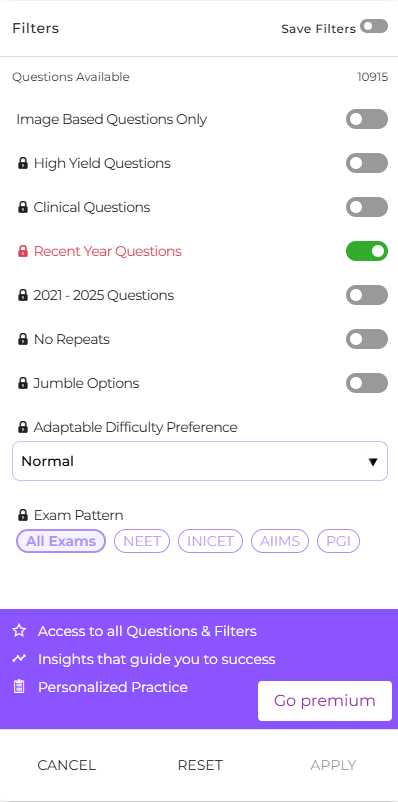The image size is (398, 802).
Task: Toggle the 2021 - 2025 Questions switch
Action: [x=367, y=295]
